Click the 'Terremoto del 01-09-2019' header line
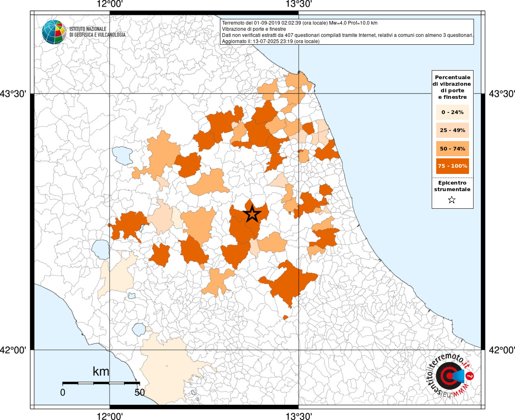Viewport: 515px width, 420px height. coord(300,23)
